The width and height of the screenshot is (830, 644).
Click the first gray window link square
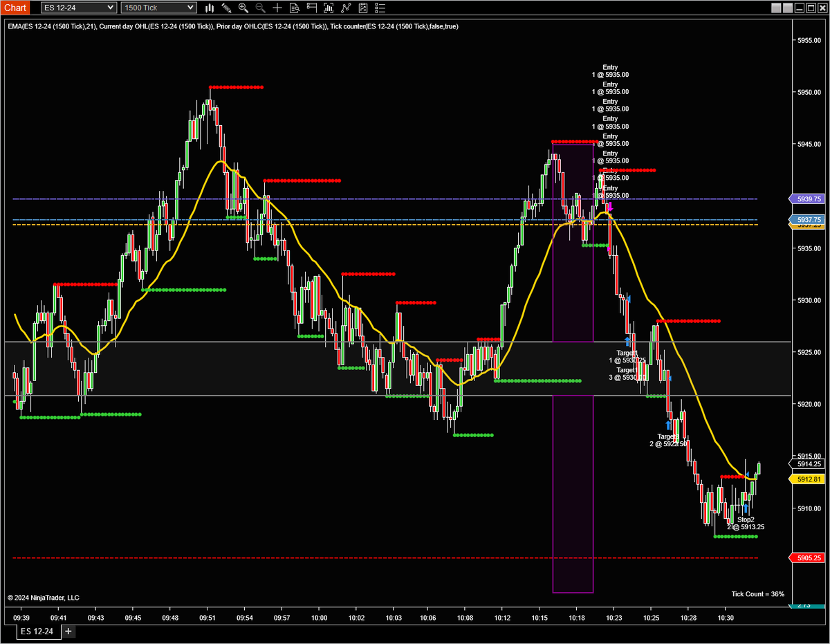[x=775, y=8]
